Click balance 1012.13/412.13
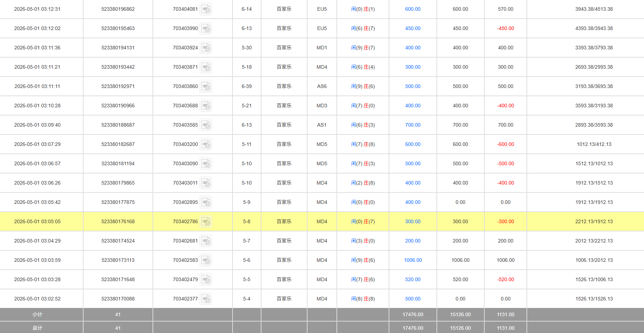The image size is (644, 333). click(x=594, y=144)
